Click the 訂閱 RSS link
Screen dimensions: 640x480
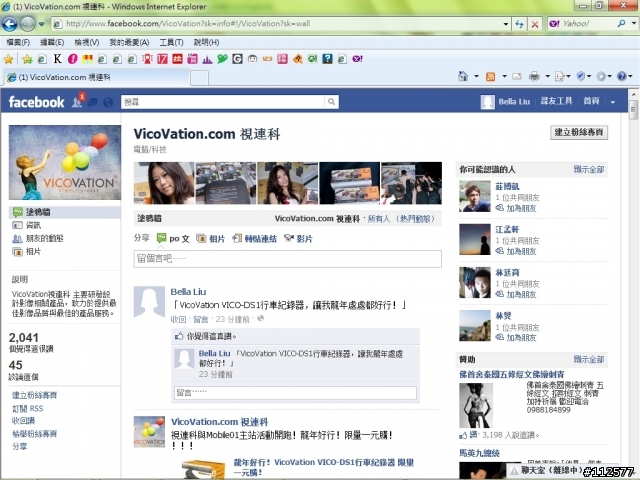point(27,408)
